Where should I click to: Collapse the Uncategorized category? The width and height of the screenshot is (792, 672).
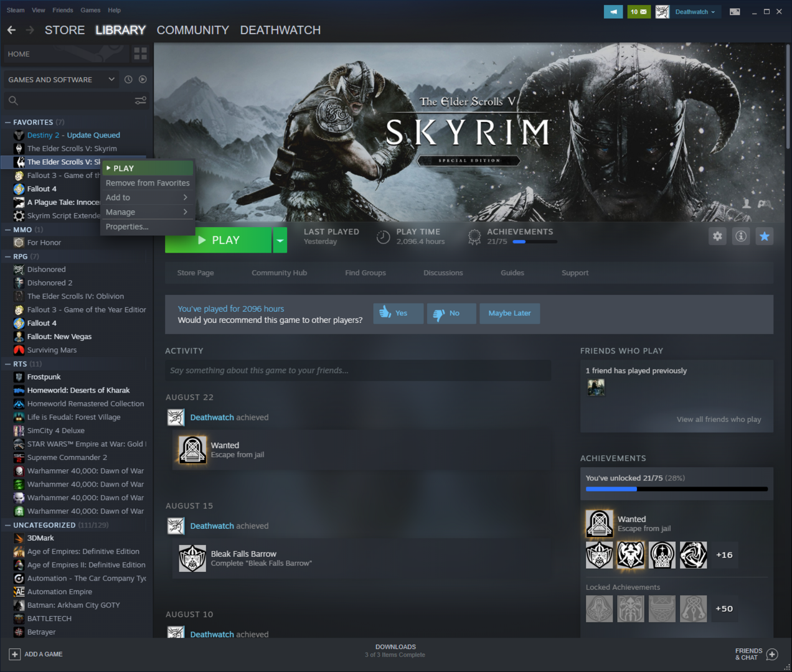[x=8, y=525]
